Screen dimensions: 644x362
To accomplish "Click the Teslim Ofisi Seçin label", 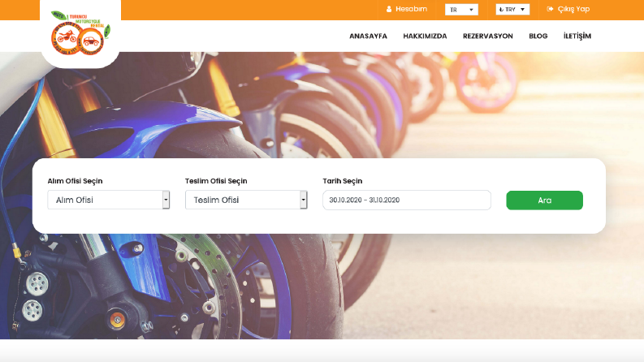I will 216,181.
